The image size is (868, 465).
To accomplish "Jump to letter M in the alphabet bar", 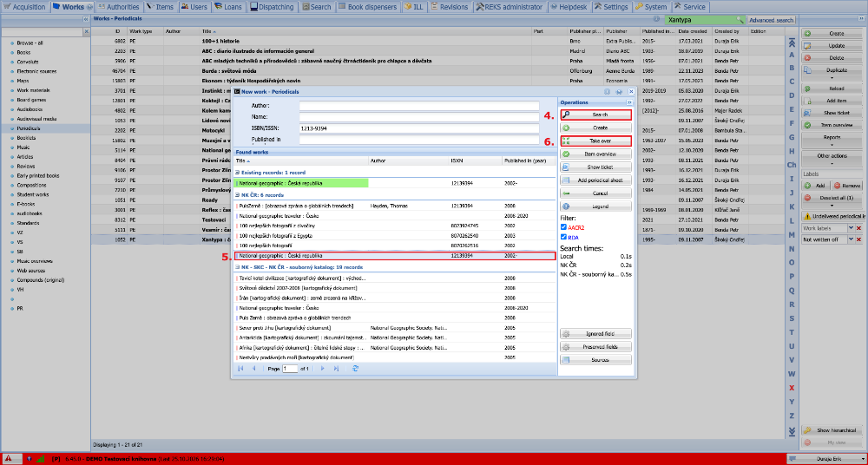I will point(792,234).
